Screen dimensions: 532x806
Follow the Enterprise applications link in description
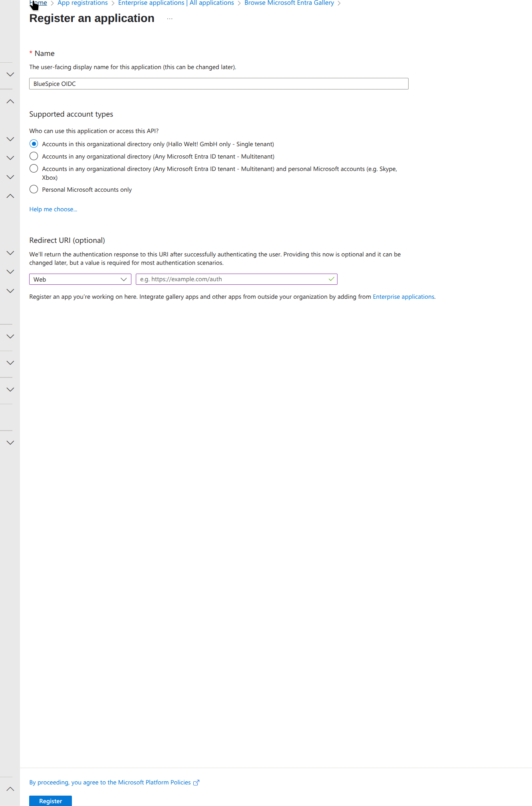(x=403, y=297)
